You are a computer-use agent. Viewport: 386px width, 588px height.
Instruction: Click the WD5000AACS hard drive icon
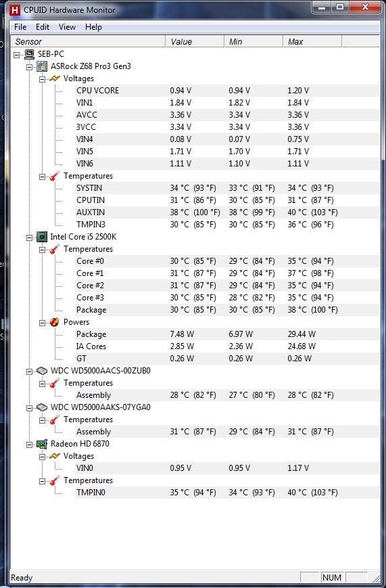42,371
